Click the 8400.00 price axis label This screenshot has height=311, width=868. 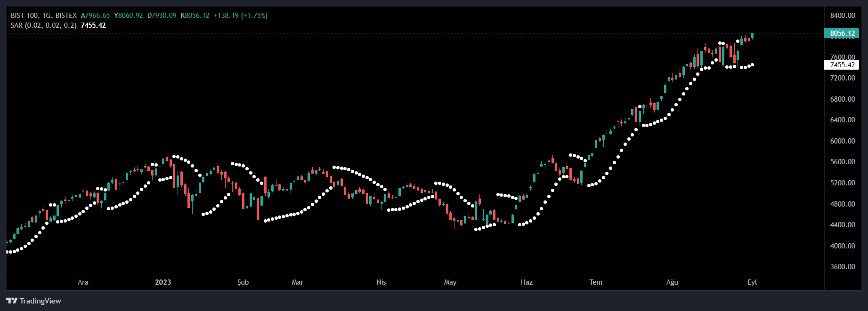click(x=843, y=16)
